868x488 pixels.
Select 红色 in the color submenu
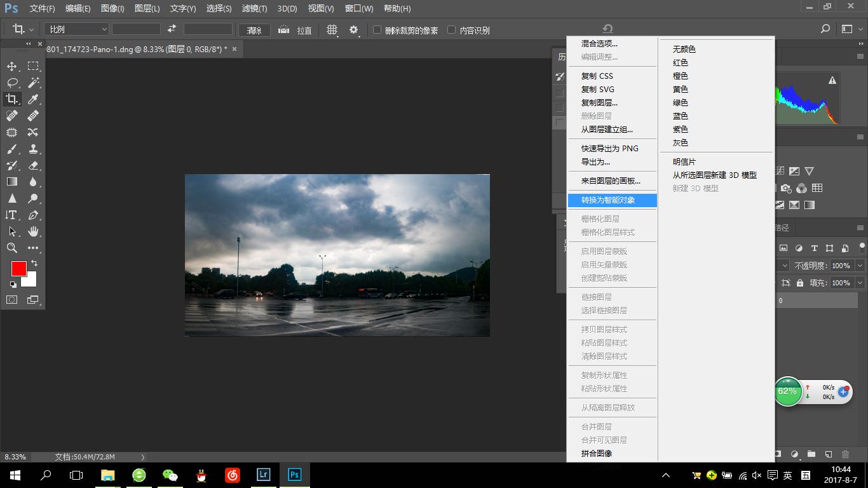(x=680, y=62)
